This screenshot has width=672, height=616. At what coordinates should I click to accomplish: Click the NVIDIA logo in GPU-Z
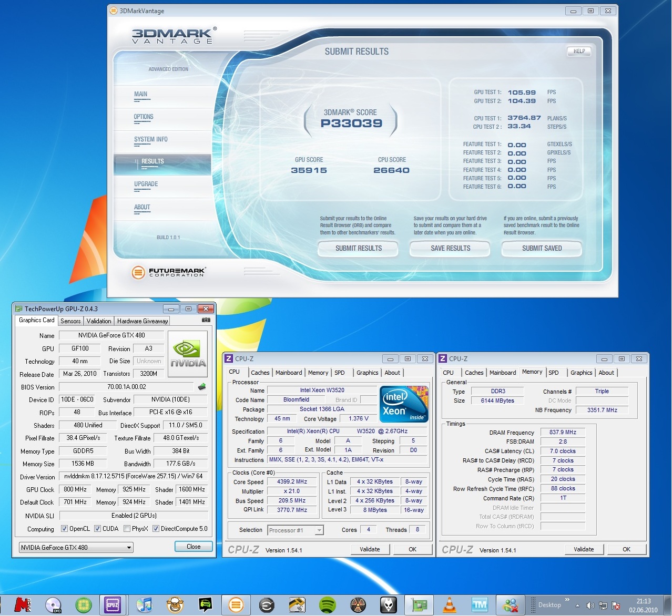188,354
